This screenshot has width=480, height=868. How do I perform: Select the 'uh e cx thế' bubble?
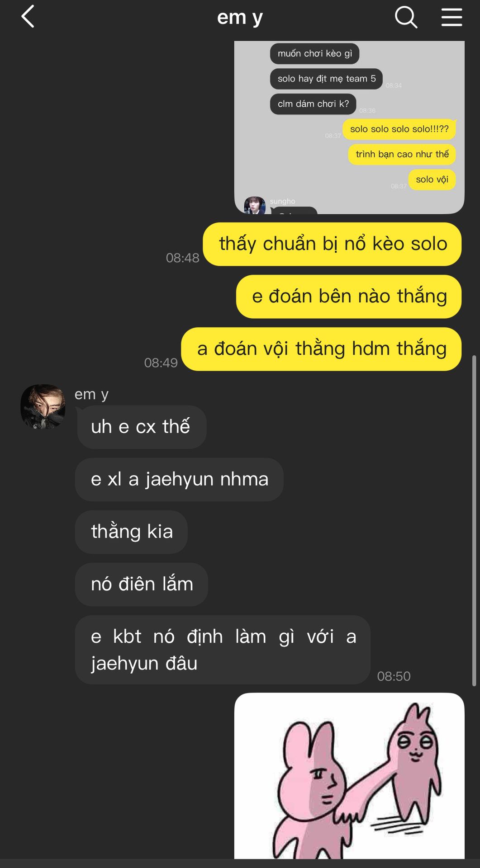point(141,427)
